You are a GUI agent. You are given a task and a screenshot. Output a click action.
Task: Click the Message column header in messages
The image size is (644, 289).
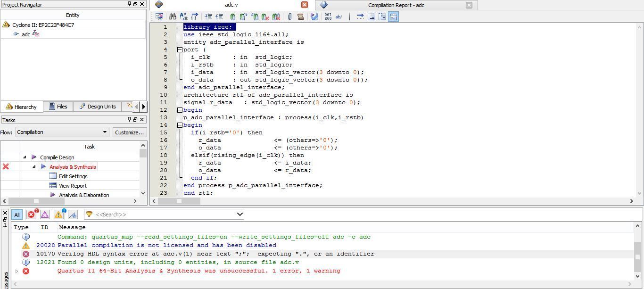click(72, 227)
